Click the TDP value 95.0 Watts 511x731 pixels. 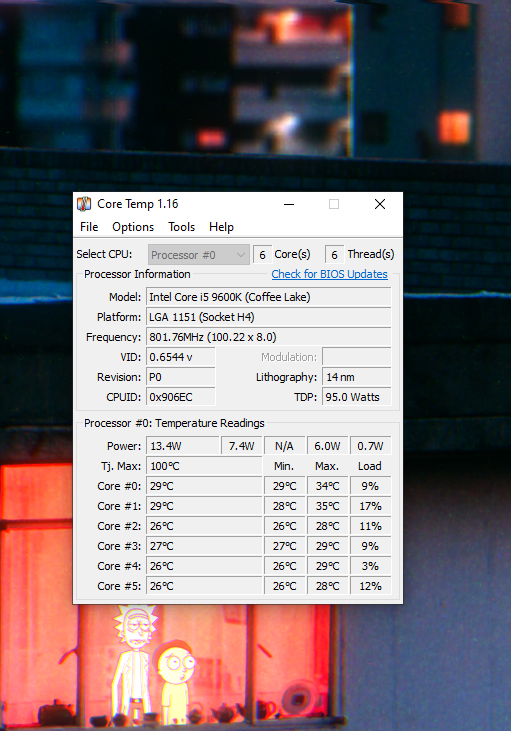[357, 397]
